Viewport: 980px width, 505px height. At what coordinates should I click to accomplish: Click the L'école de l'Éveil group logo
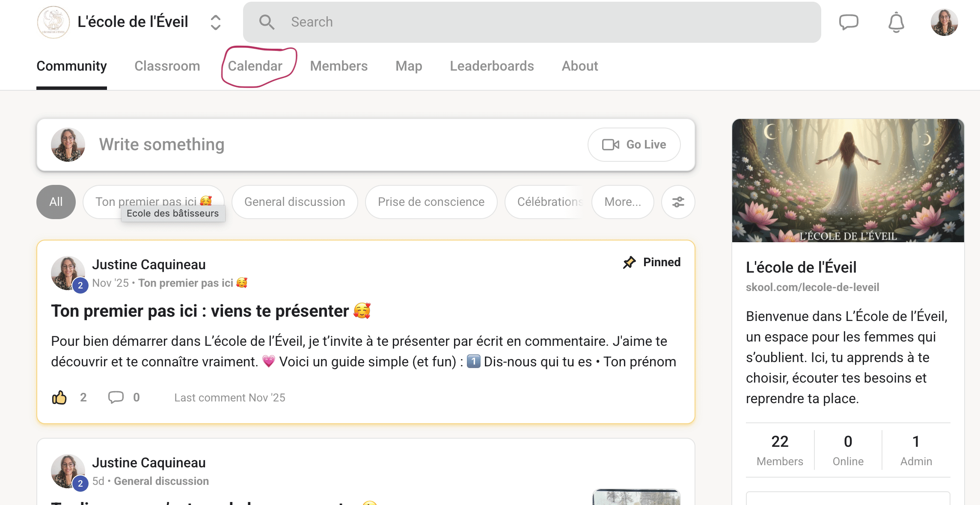tap(53, 22)
